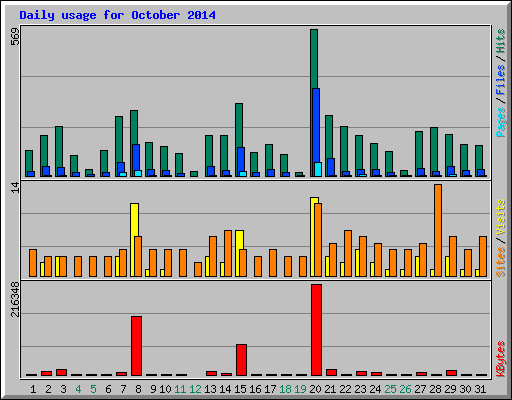Click the red KBytes bar for day 15
512x400 pixels.
pyautogui.click(x=241, y=360)
